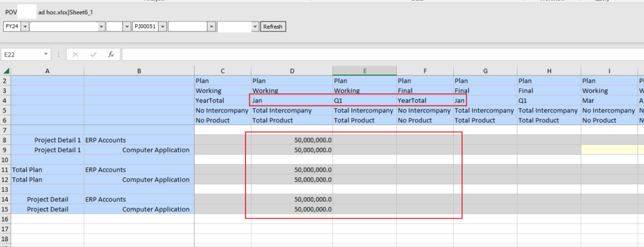Click the formula bar options dots handle

59,55
